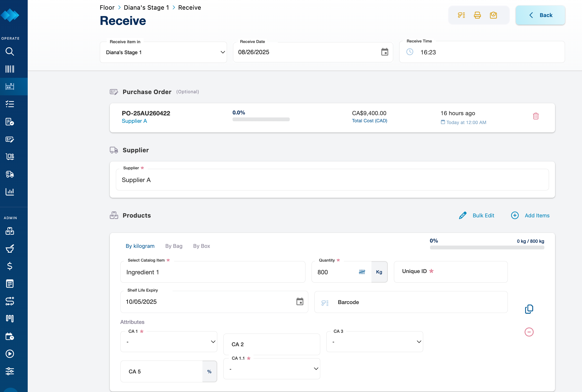Click the Unique ID input field
582x392 pixels.
point(451,272)
